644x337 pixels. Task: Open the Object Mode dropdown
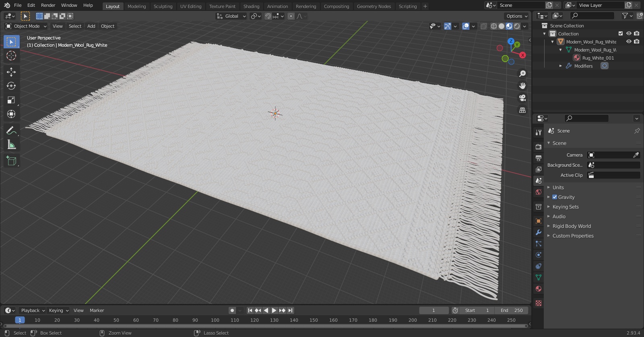[26, 26]
